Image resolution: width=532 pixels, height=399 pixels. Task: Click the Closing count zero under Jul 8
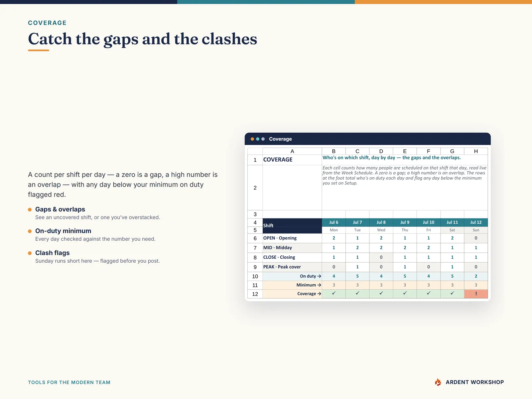pyautogui.click(x=381, y=257)
